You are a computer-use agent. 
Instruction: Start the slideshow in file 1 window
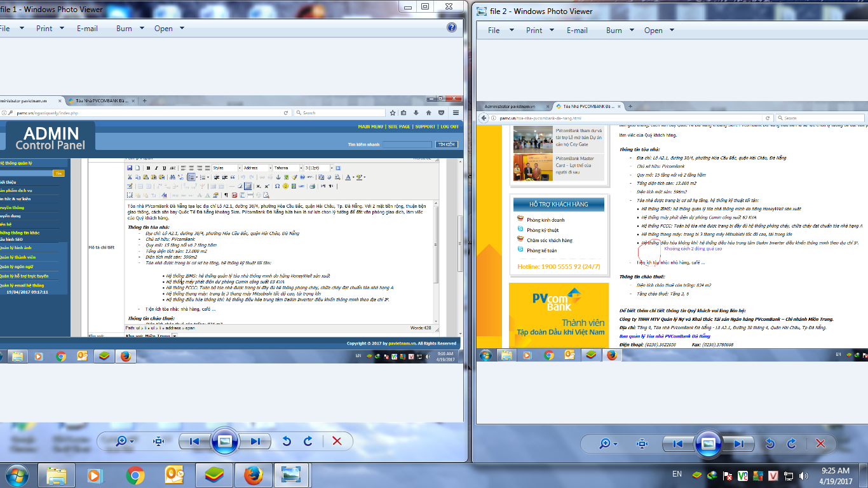[224, 441]
